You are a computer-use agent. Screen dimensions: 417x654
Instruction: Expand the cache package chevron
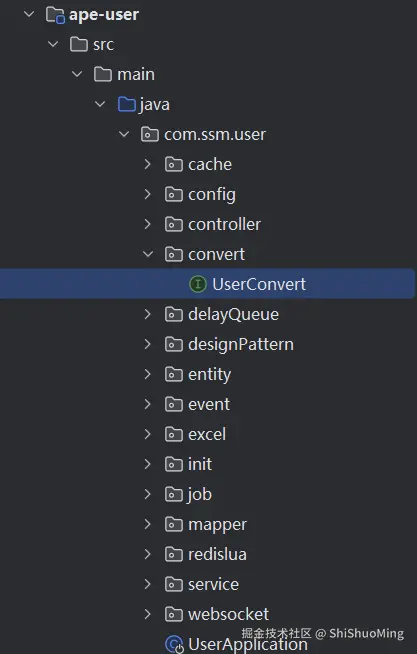click(x=148, y=164)
